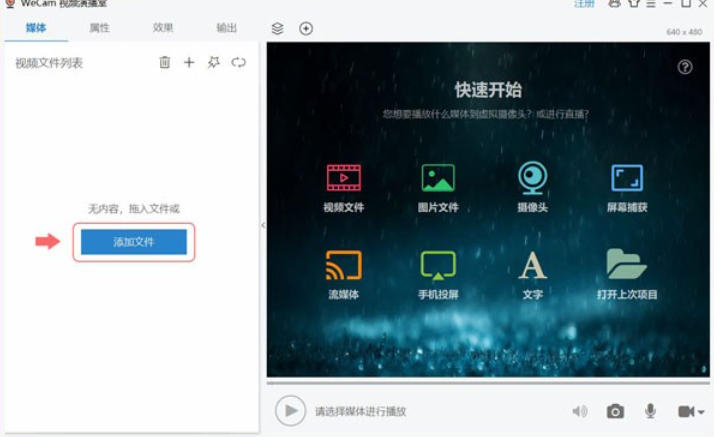Toggle the microphone icon
The image size is (714, 437).
tap(651, 412)
